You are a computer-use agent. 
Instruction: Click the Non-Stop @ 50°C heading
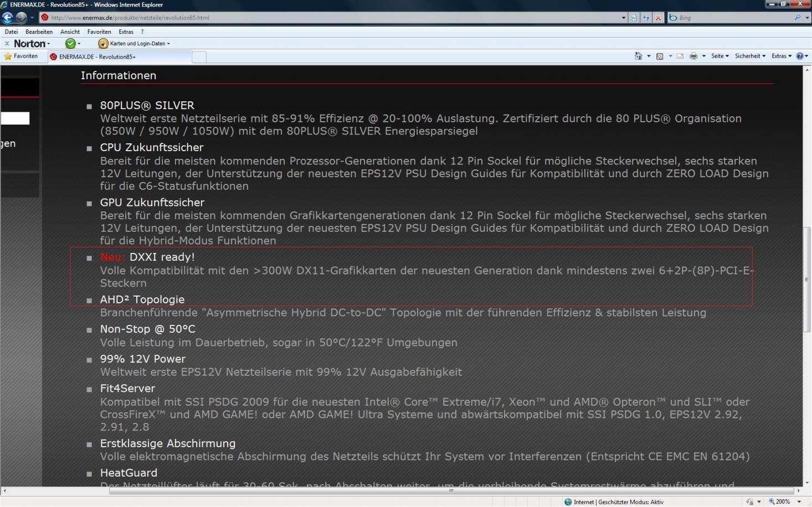[x=147, y=329]
